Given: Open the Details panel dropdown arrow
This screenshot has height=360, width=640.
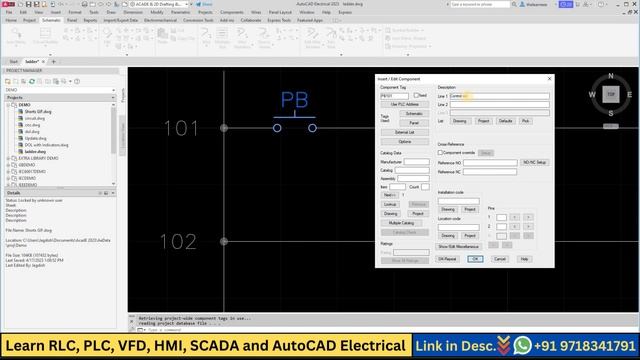Looking at the screenshot, I should pyautogui.click(x=113, y=193).
